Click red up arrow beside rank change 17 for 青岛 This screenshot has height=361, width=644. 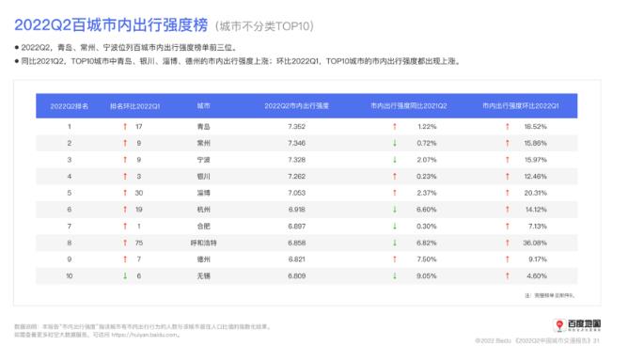click(125, 127)
